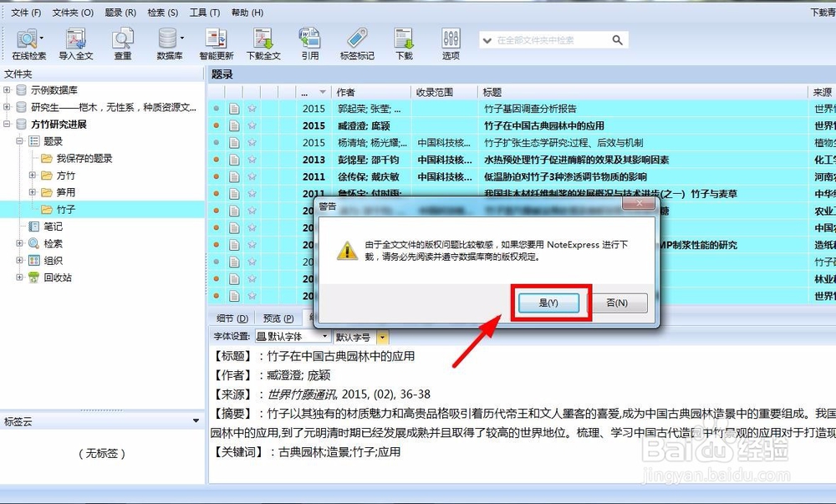Open the search scope dropdown arrow
The height and width of the screenshot is (504, 836).
[x=487, y=40]
